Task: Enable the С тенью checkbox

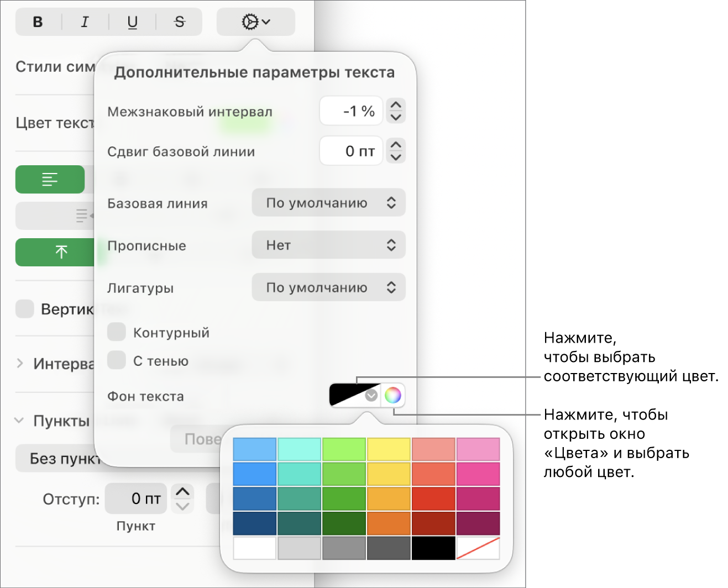Action: (x=117, y=360)
